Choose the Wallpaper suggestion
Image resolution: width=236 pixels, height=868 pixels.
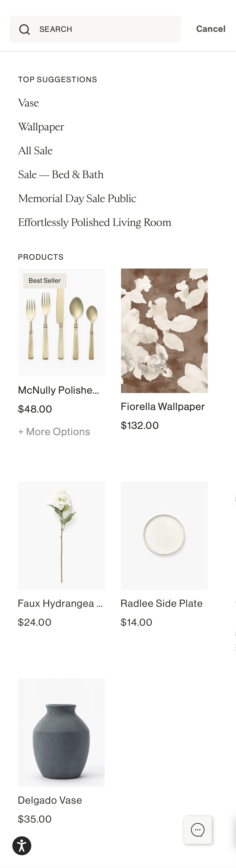41,127
